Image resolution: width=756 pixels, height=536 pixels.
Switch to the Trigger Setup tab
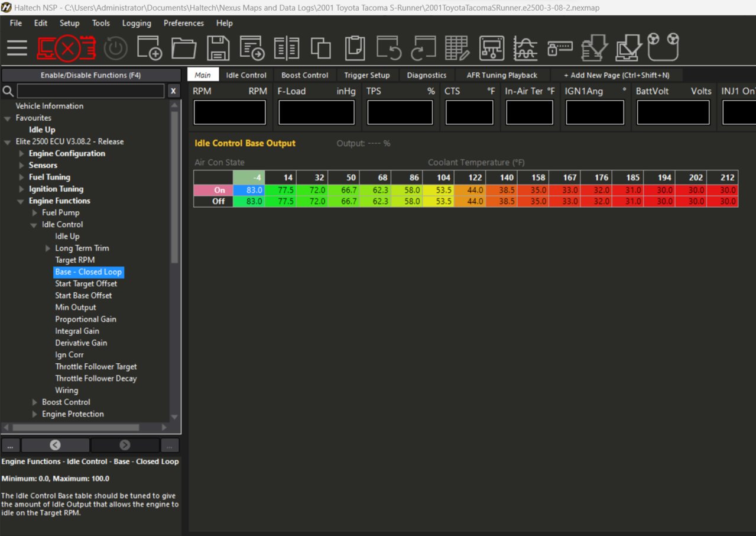point(367,75)
